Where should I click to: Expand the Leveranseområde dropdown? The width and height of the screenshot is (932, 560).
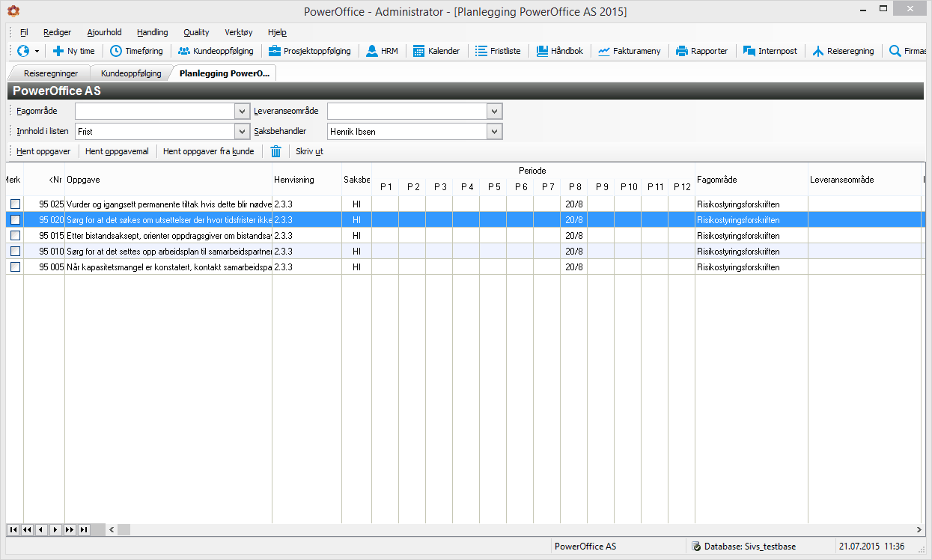click(494, 112)
